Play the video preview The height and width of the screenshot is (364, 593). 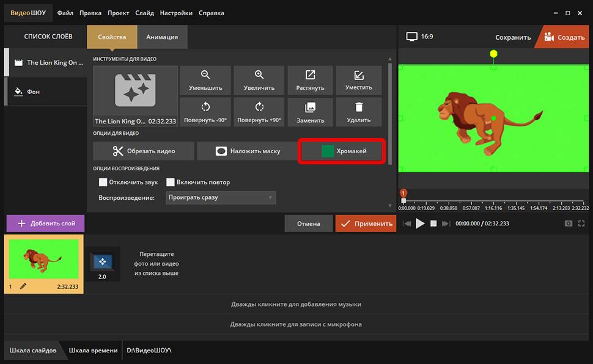tap(420, 224)
